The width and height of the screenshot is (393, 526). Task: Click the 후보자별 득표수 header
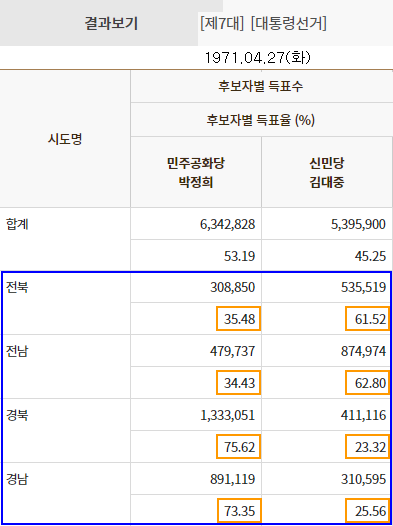pos(261,86)
